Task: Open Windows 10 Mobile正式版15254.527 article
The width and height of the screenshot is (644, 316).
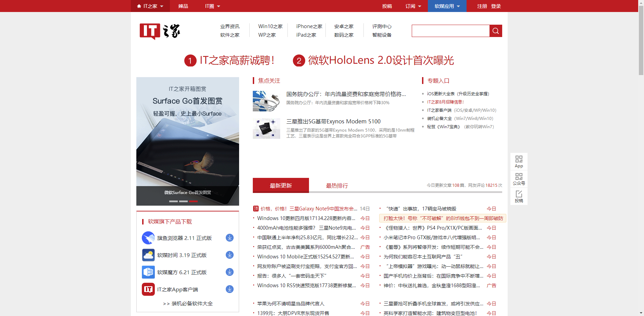Action: click(x=306, y=256)
